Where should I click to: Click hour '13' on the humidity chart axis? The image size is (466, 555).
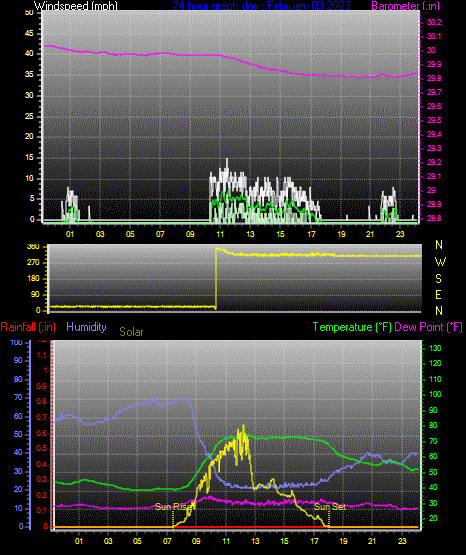coord(255,541)
